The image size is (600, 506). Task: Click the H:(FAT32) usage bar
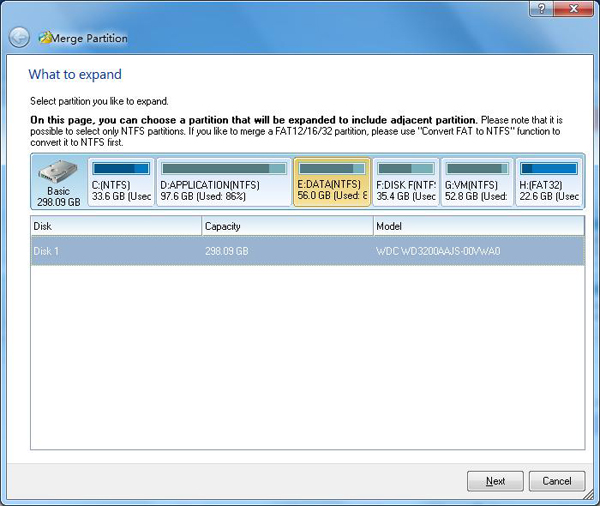(x=549, y=169)
